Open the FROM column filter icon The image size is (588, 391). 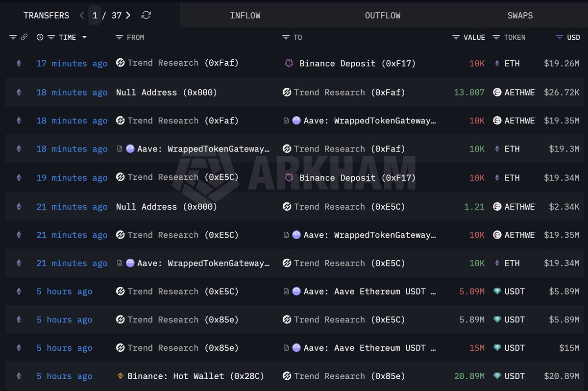click(119, 37)
